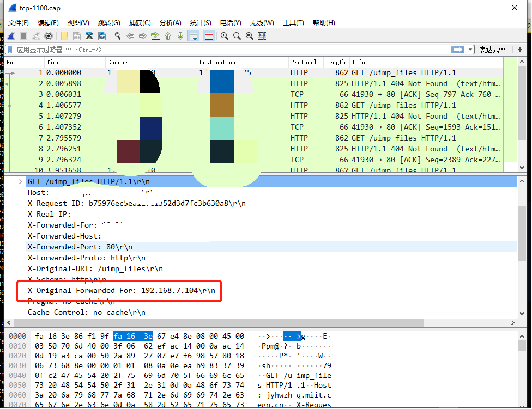Start capturing packets with the shark fin icon
532x409 pixels.
pos(11,36)
